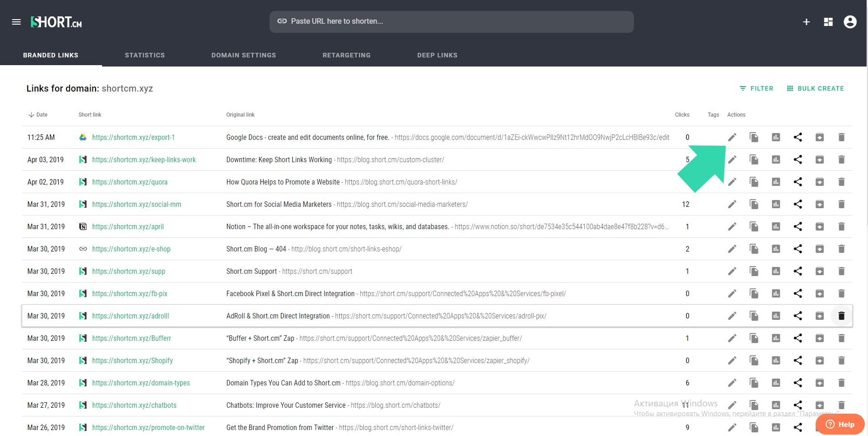
Task: Edit the export-1 link with pencil icon
Action: (732, 137)
